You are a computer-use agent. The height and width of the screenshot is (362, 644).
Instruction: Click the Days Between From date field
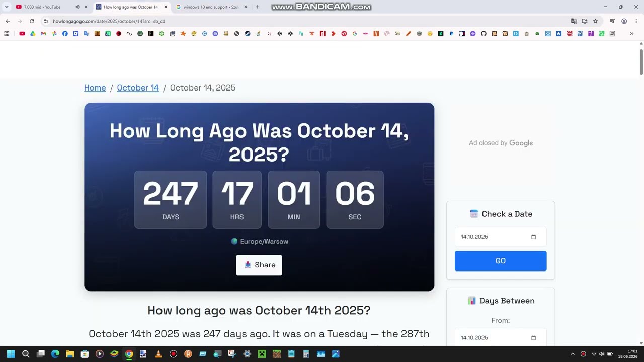(501, 338)
